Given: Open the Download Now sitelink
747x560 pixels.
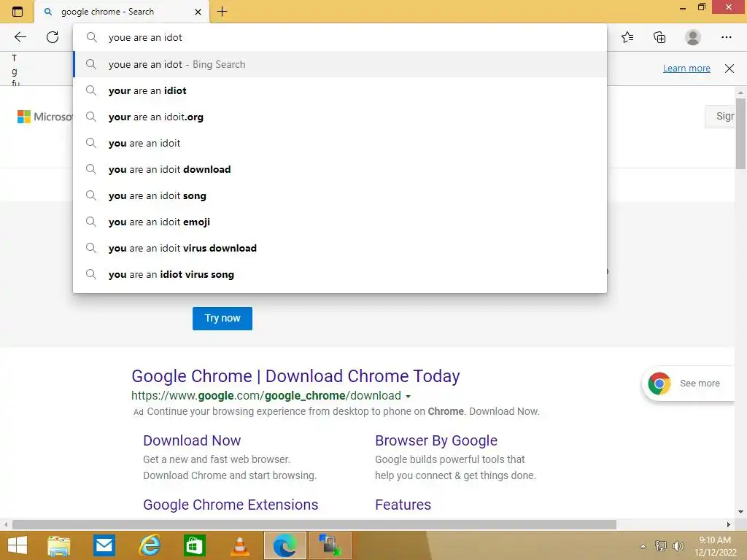Looking at the screenshot, I should click(192, 440).
